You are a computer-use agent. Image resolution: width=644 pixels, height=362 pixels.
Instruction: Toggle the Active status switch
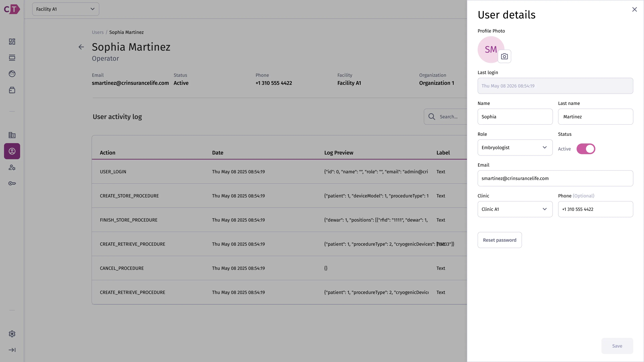(586, 149)
